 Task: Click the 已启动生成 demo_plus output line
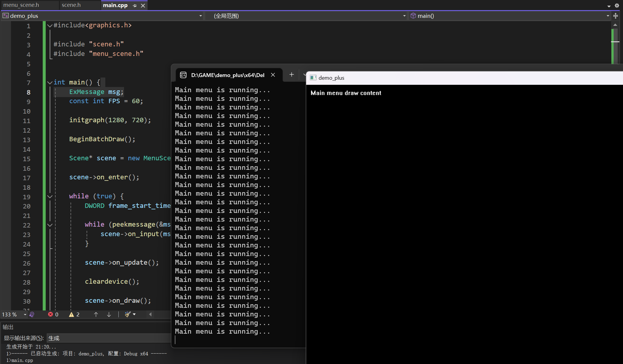click(87, 354)
